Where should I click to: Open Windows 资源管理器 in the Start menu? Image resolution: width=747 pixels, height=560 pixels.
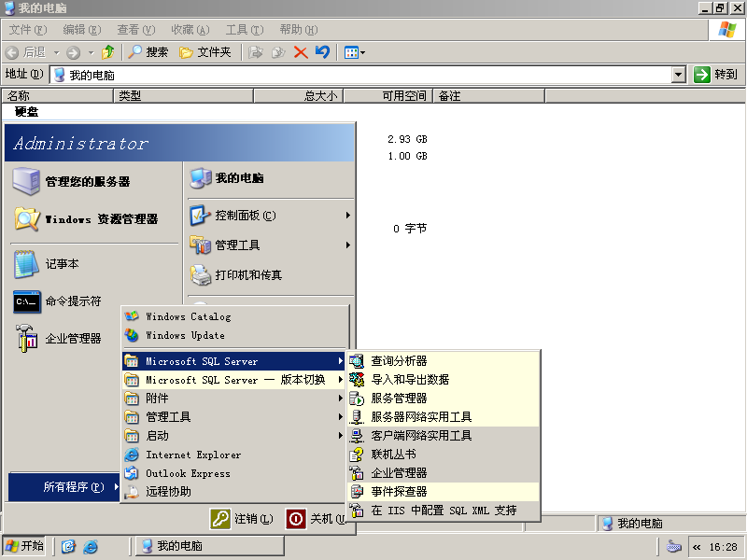[94, 219]
